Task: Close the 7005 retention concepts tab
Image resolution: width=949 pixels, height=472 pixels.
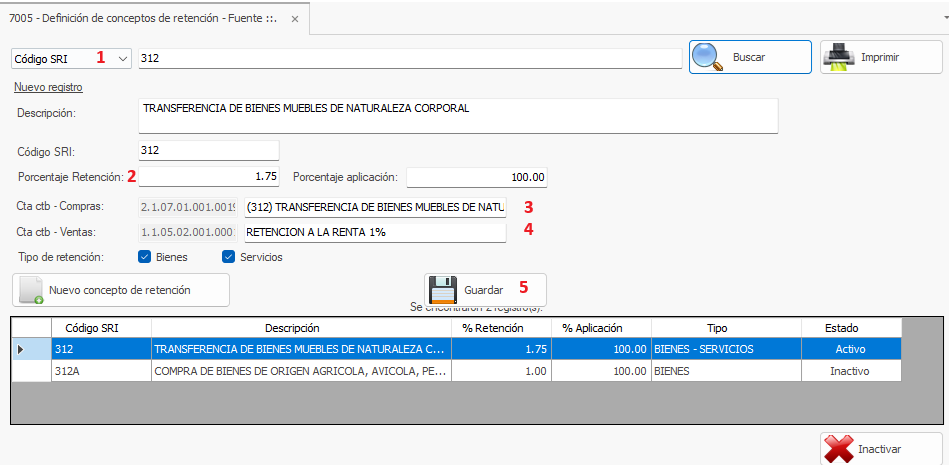Action: pyautogui.click(x=293, y=19)
